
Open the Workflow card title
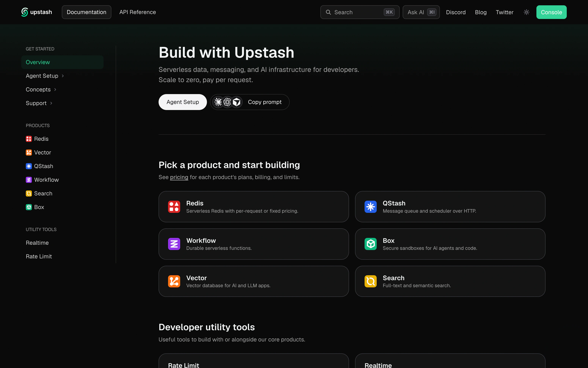[x=201, y=241]
